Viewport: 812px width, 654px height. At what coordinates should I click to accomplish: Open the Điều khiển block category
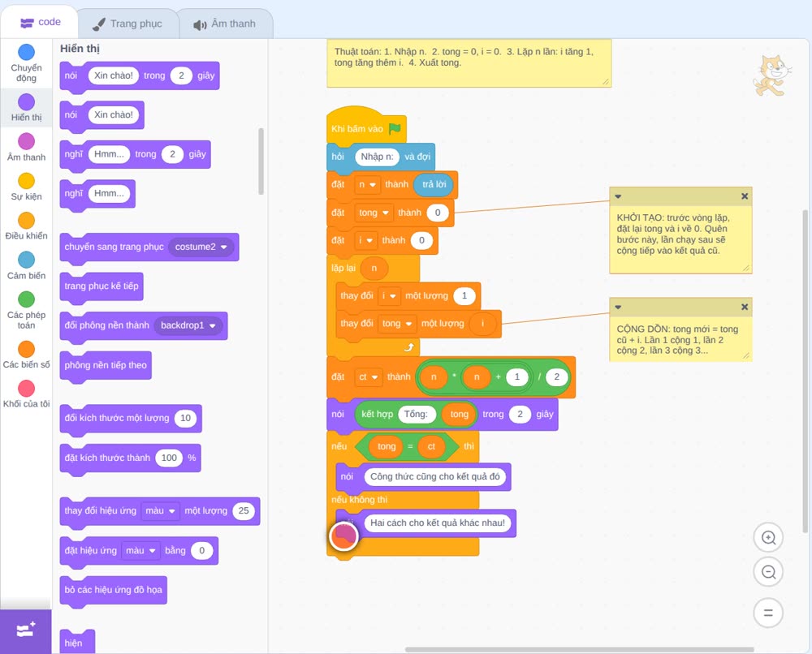pyautogui.click(x=26, y=226)
